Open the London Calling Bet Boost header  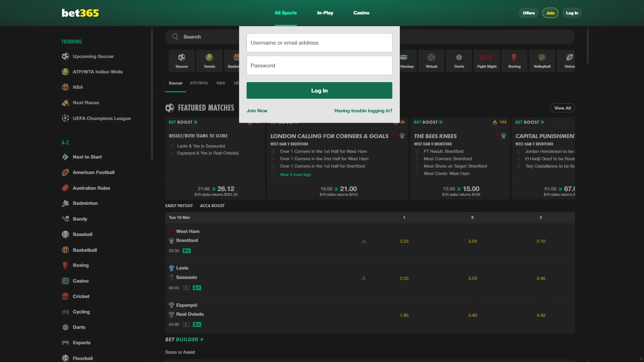click(329, 136)
